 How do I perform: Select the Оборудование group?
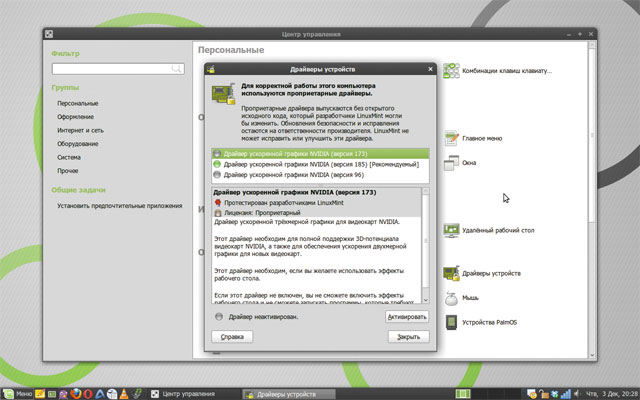coord(78,144)
